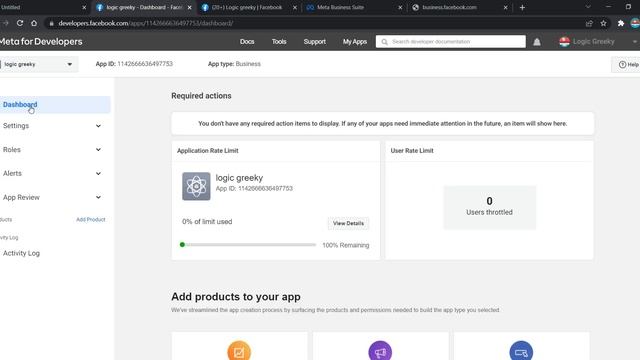Open Activity Log in the sidebar
640x360 pixels.
(x=21, y=253)
